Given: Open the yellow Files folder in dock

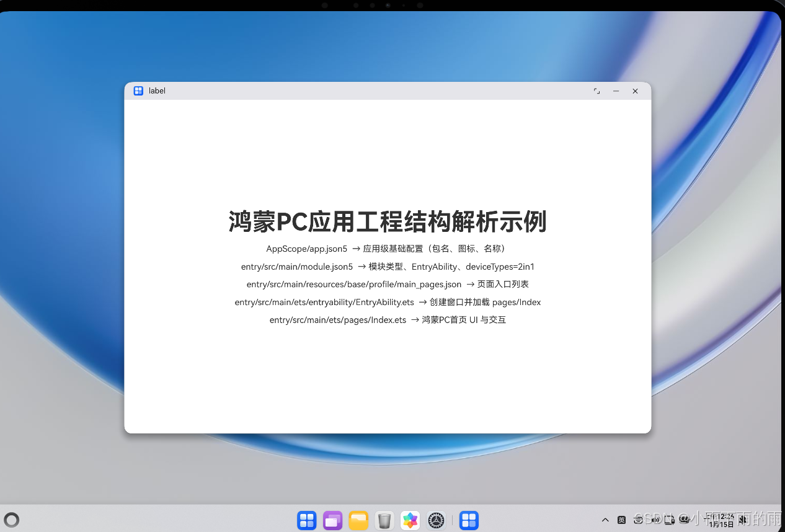Looking at the screenshot, I should pos(358,520).
